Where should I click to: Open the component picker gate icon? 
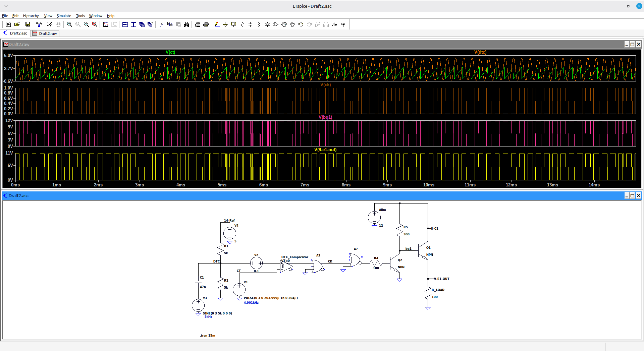click(276, 24)
